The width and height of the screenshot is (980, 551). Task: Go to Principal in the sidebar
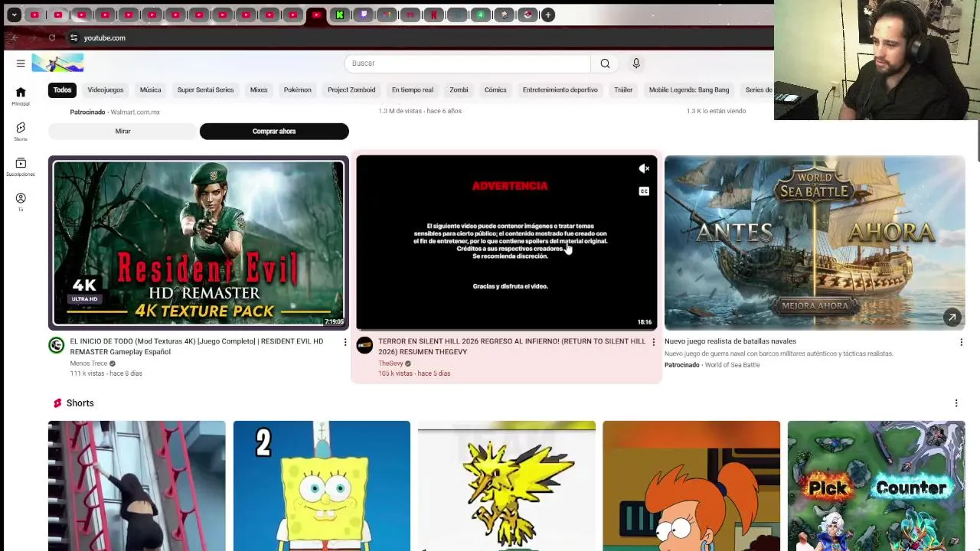tap(21, 96)
